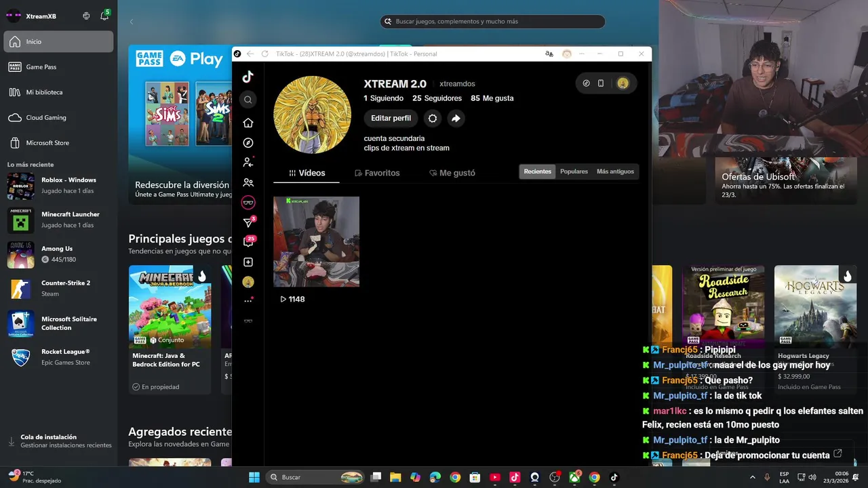This screenshot has width=868, height=488.
Task: Open account avatar in TikTok top-right pill
Action: (623, 83)
